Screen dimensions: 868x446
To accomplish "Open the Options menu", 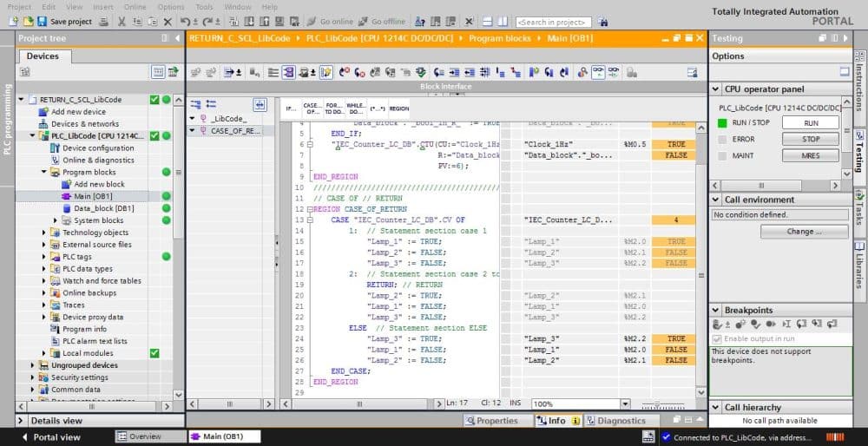I will pyautogui.click(x=171, y=7).
